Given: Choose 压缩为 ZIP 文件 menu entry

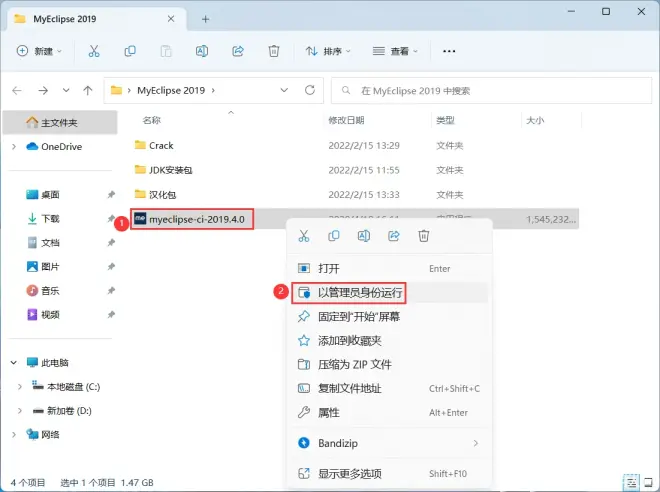Looking at the screenshot, I should pyautogui.click(x=389, y=364).
